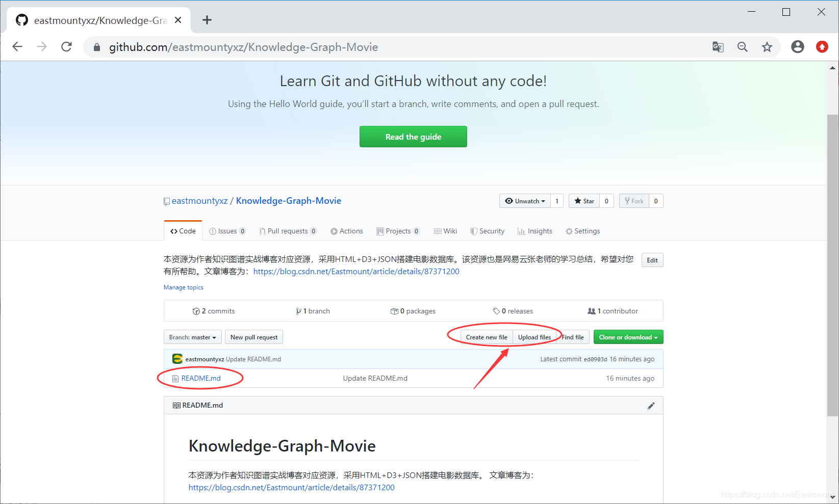Open latest commit hash ed0903d
The width and height of the screenshot is (839, 504).
(595, 359)
